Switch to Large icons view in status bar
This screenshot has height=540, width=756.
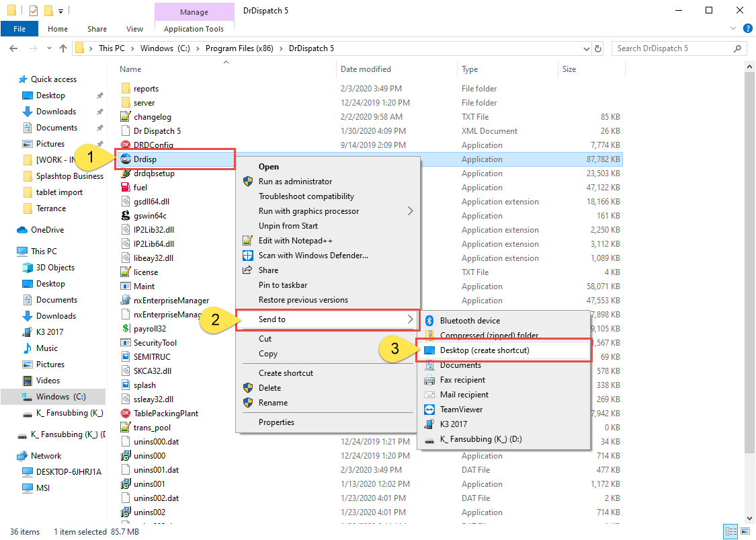745,532
